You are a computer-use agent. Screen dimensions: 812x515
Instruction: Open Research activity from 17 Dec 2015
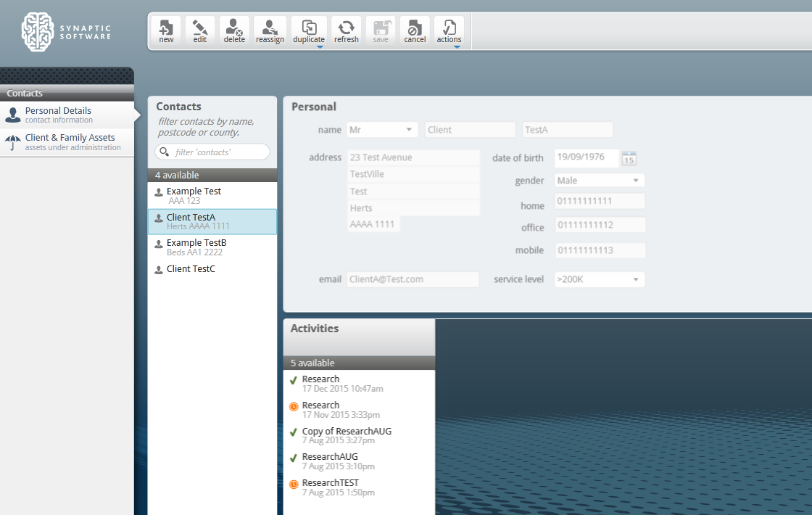point(360,384)
